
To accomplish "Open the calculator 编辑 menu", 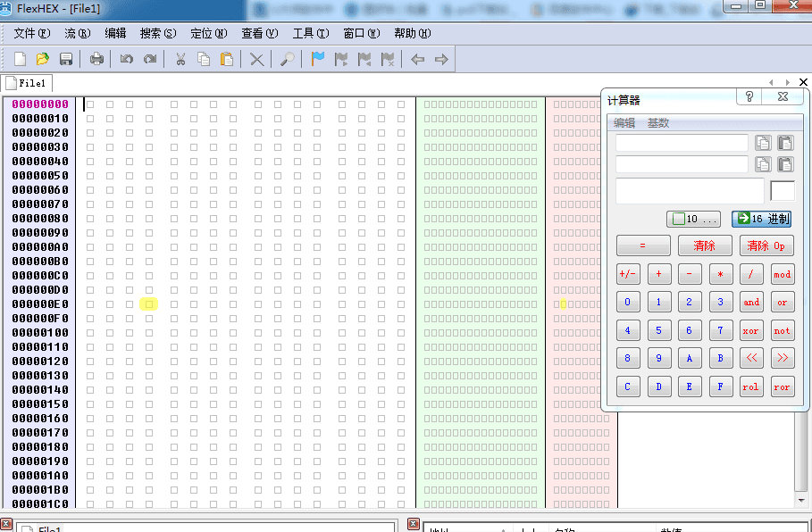I will 624,123.
